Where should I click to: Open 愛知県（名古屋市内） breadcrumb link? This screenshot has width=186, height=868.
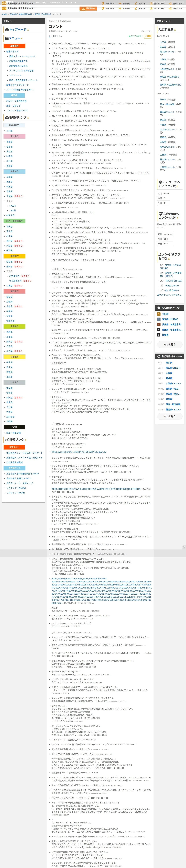[x=43, y=14]
